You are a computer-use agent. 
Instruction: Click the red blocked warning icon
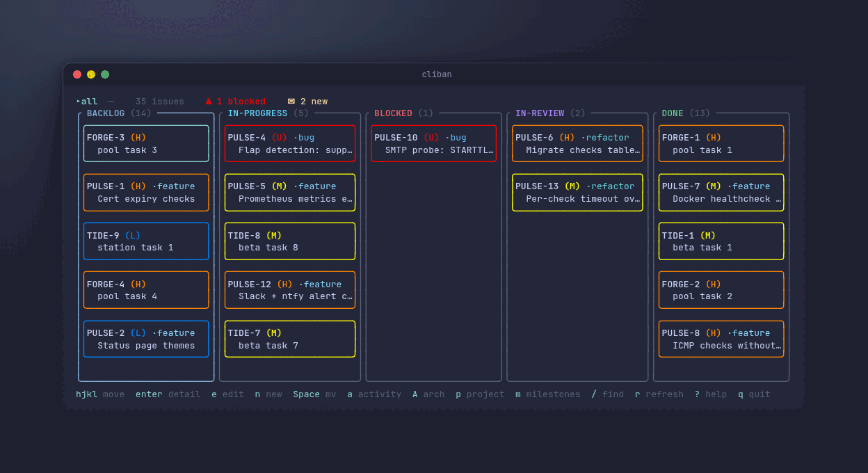pos(209,102)
